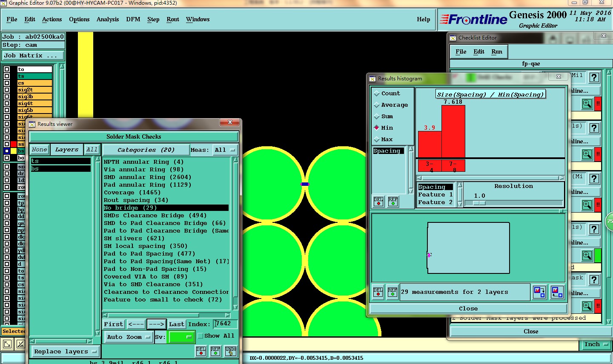Image resolution: width=613 pixels, height=364 pixels.
Task: Open the Analysis menu
Action: [107, 20]
